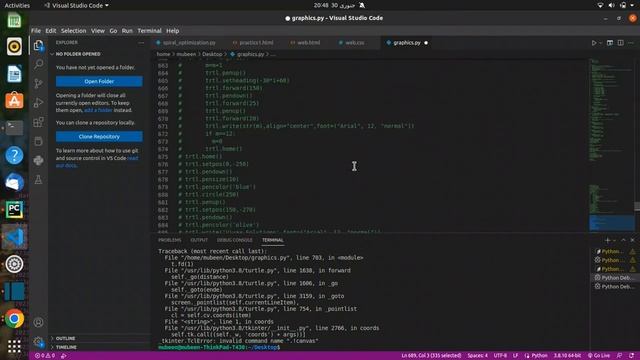Viewport: 640px width, 360px height.
Task: Open the Visual Studio Code app menu in top bar
Action: point(77,5)
